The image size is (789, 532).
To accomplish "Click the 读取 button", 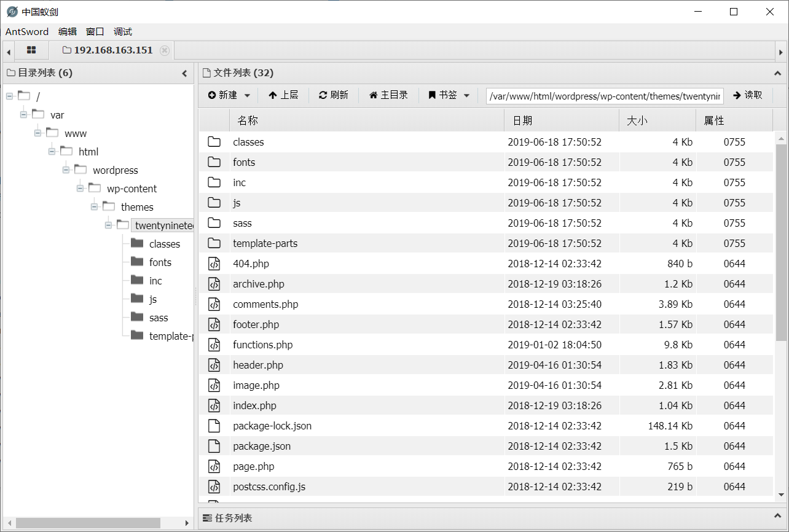I will point(748,95).
